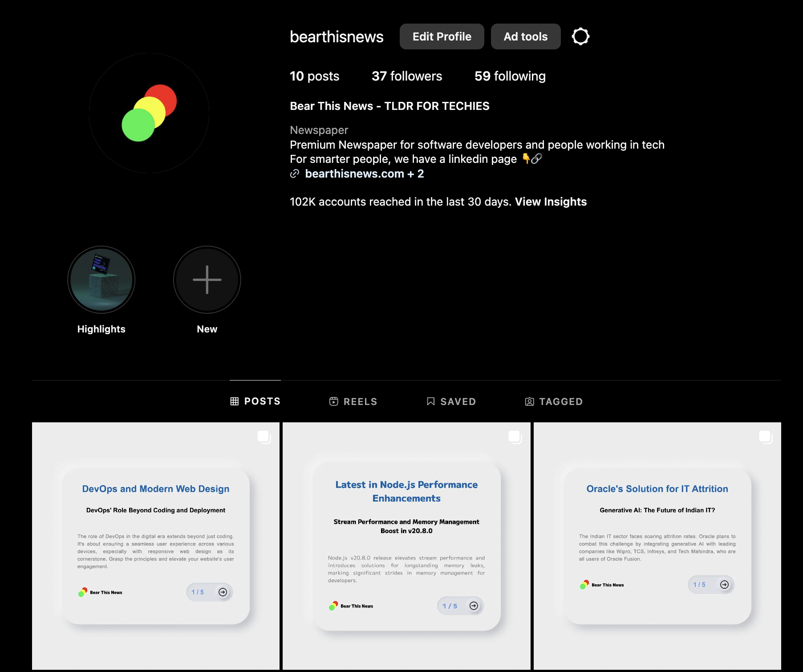Click the '102K accounts reached' text

click(400, 202)
